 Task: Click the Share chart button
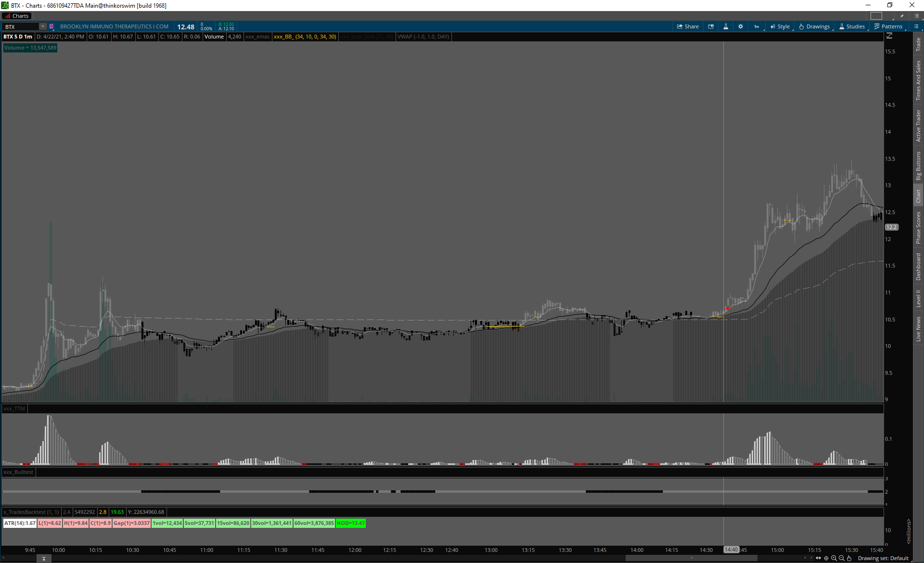(688, 26)
